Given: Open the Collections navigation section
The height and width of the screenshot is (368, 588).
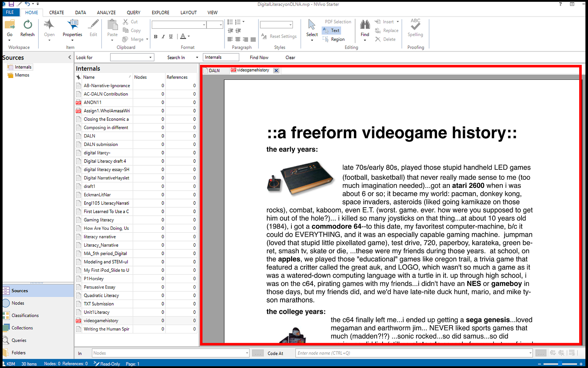Looking at the screenshot, I should pyautogui.click(x=38, y=328).
